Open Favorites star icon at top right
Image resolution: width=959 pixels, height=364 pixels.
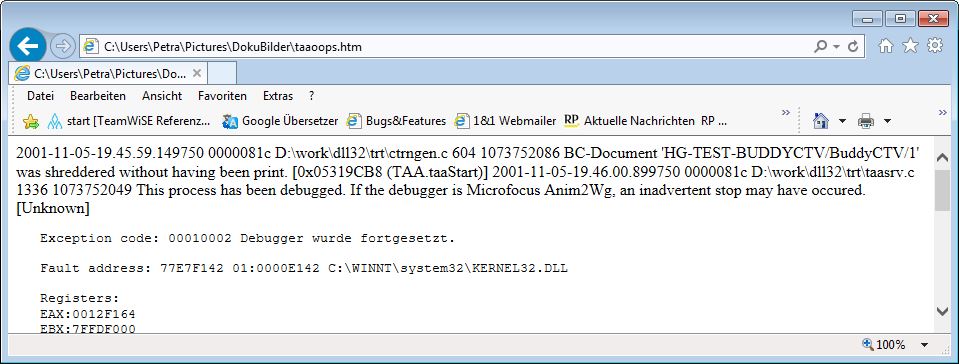[910, 46]
